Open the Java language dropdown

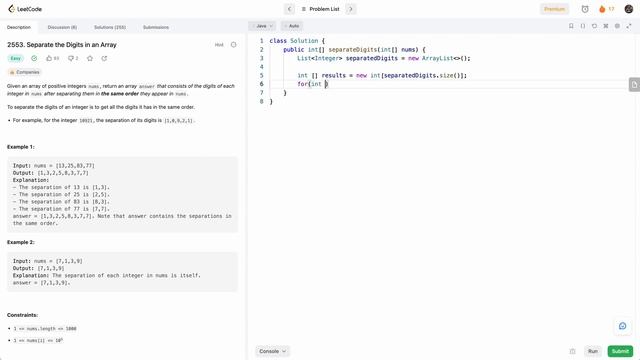pyautogui.click(x=262, y=26)
